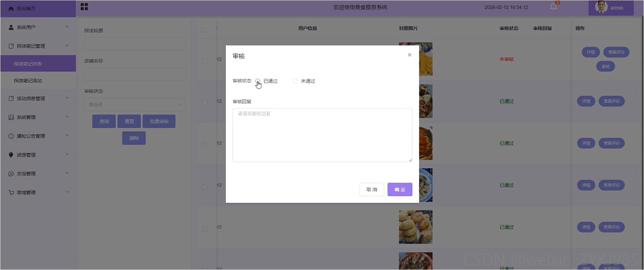Expand the 资源管理 menu chevron
Image resolution: width=644 pixels, height=270 pixels.
pyautogui.click(x=67, y=155)
